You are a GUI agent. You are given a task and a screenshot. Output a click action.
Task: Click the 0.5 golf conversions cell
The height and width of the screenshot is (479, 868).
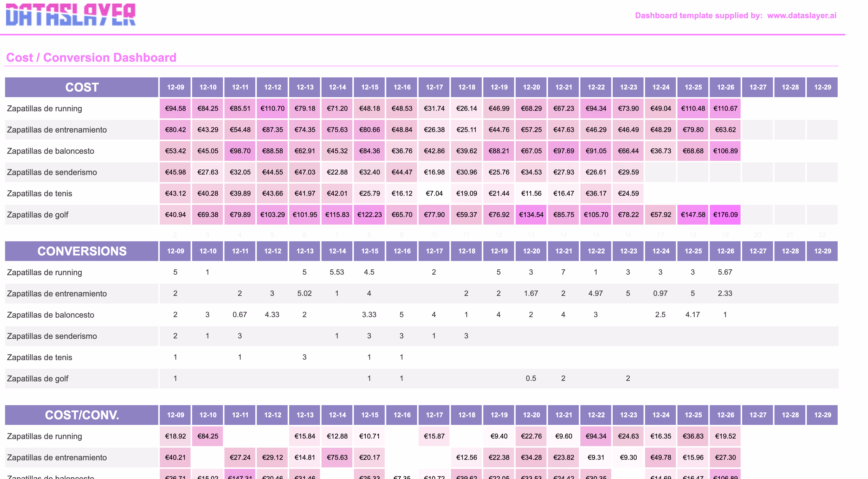pos(531,378)
